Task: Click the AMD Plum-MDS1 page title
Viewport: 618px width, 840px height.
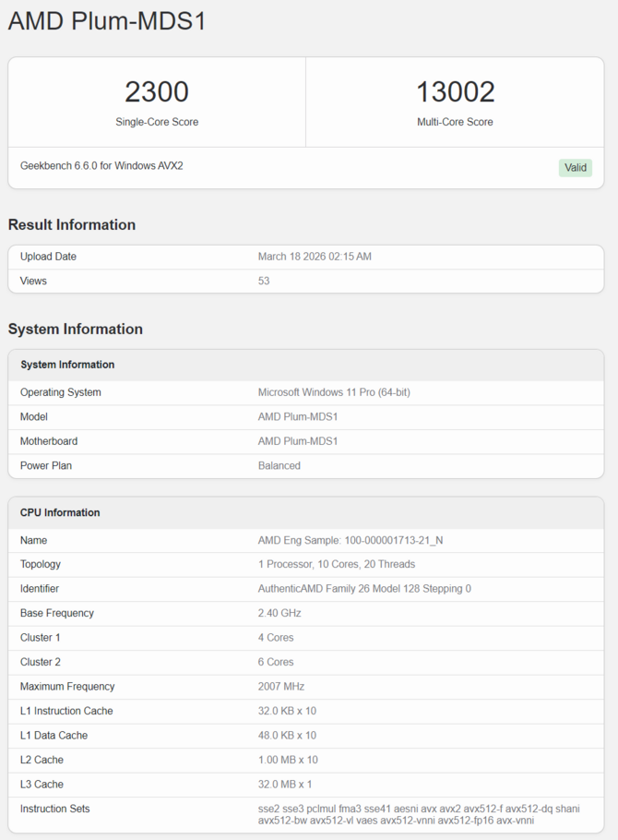Action: pyautogui.click(x=107, y=21)
